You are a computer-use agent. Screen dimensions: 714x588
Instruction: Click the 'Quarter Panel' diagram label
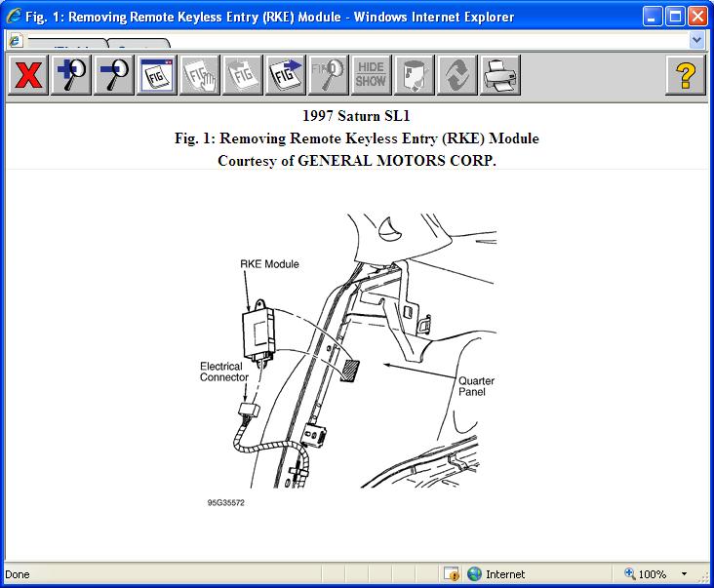476,386
